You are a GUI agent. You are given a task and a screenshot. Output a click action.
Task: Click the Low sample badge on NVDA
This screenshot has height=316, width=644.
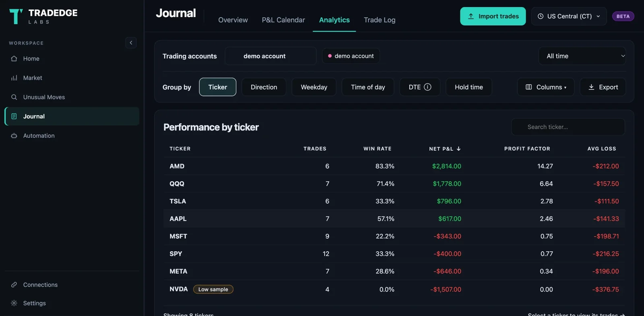(213, 289)
